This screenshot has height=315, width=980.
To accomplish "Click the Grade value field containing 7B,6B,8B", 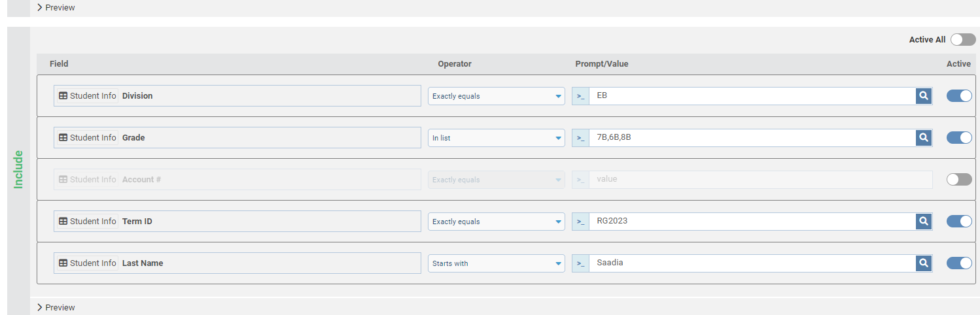I will (752, 138).
